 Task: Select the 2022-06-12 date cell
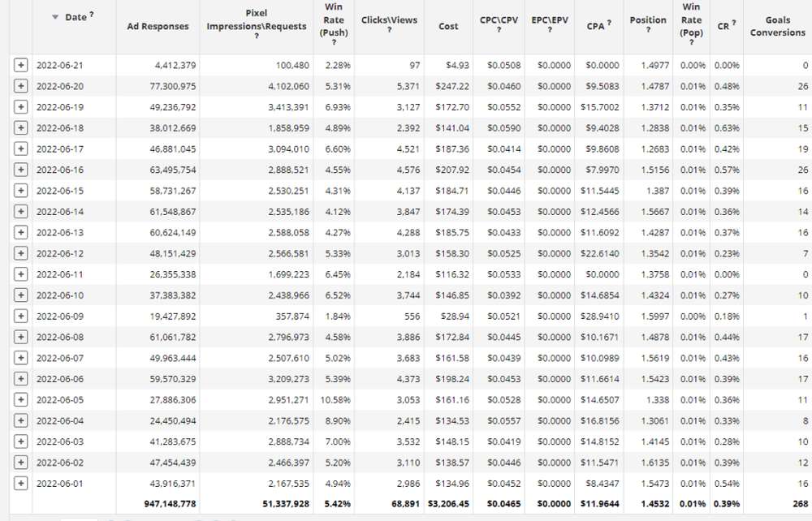(x=60, y=253)
